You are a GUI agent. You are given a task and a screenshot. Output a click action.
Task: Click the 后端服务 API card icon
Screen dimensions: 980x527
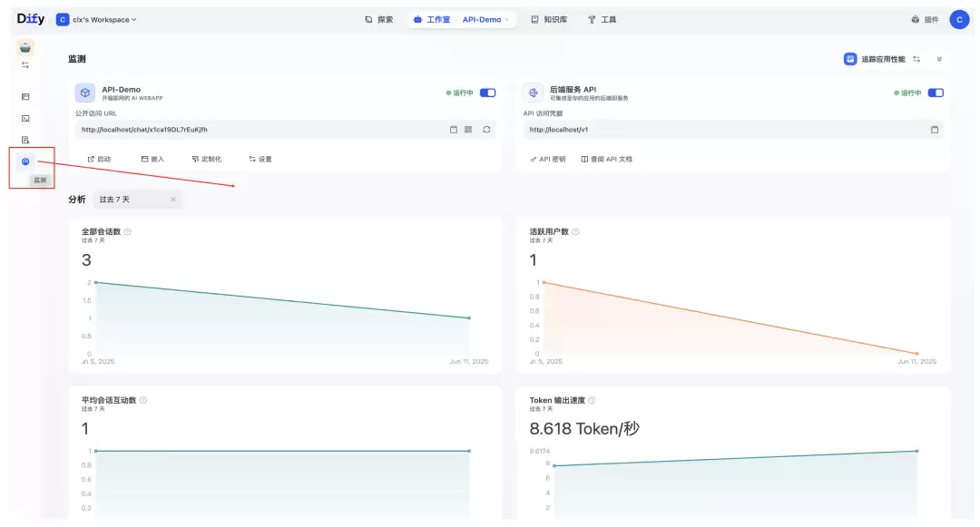(534, 93)
